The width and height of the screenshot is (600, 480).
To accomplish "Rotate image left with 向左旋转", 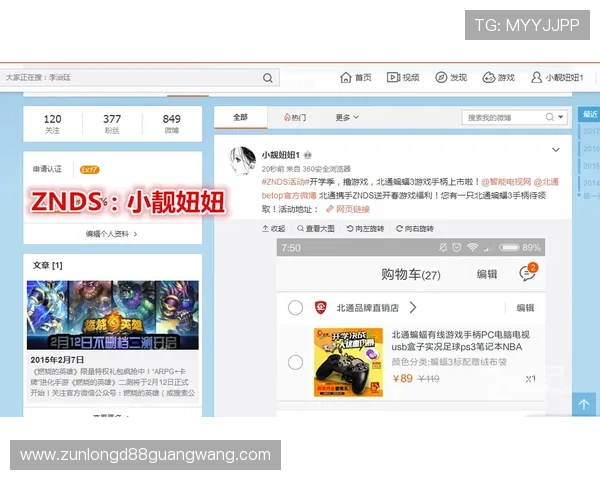I will click(x=365, y=229).
